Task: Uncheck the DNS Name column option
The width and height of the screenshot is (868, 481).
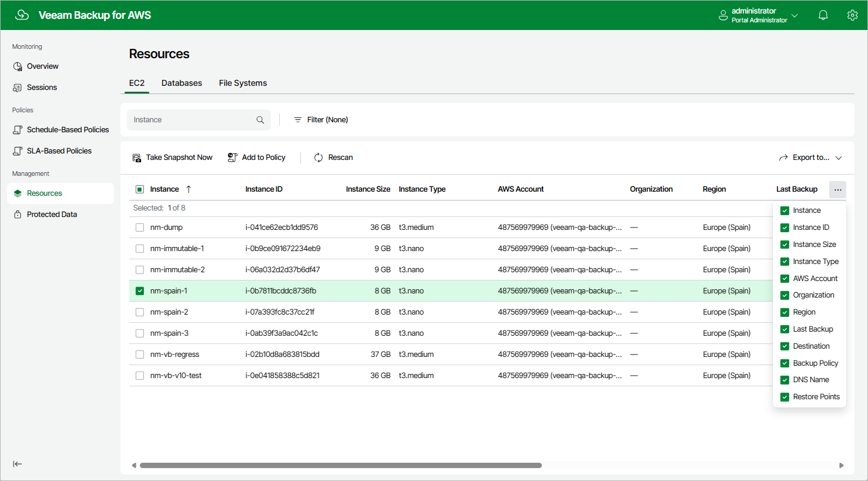Action: click(x=785, y=380)
